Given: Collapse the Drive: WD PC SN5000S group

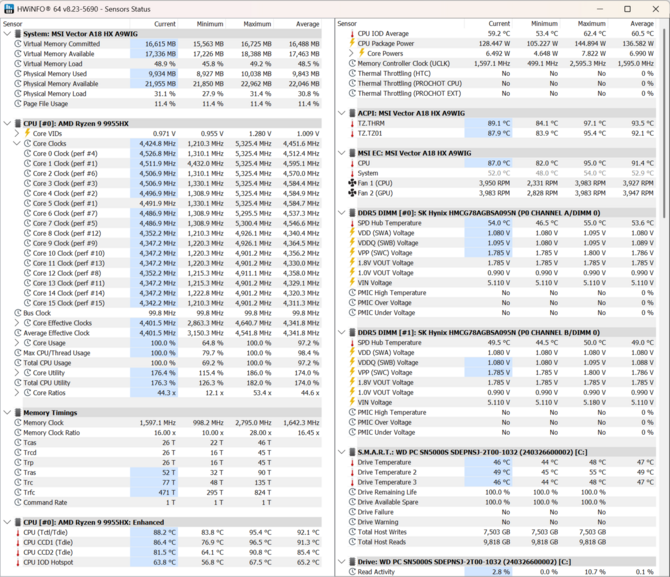Looking at the screenshot, I should [x=341, y=562].
